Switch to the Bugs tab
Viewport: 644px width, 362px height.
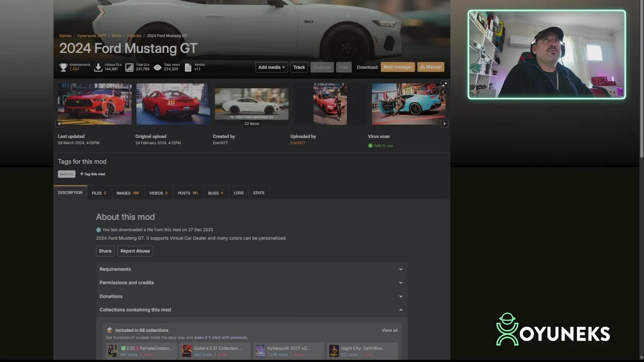[216, 193]
